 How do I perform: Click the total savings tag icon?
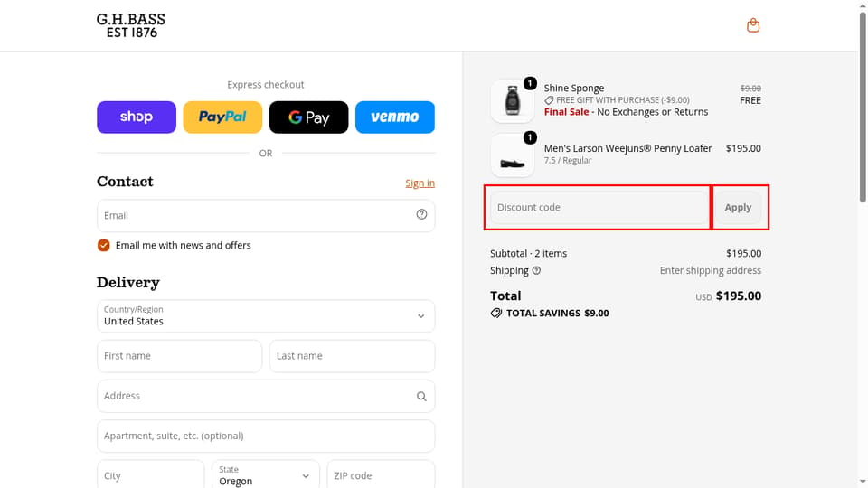496,314
